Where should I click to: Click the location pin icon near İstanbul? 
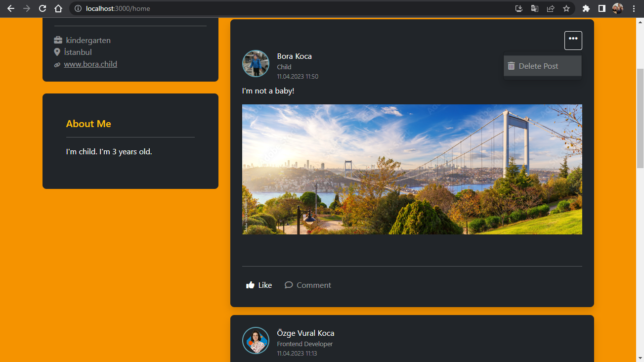pyautogui.click(x=57, y=52)
